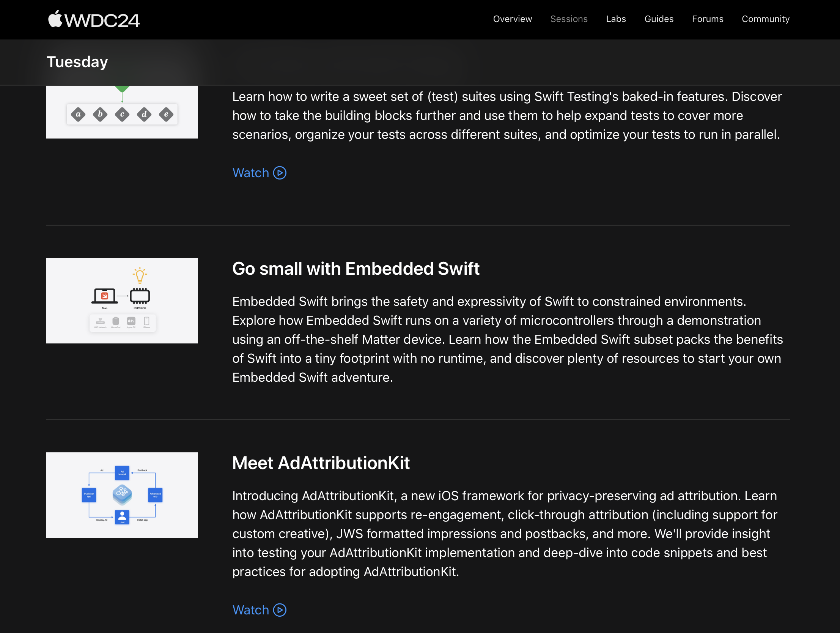Open the Overview nav item
This screenshot has width=840, height=633.
[x=512, y=19]
